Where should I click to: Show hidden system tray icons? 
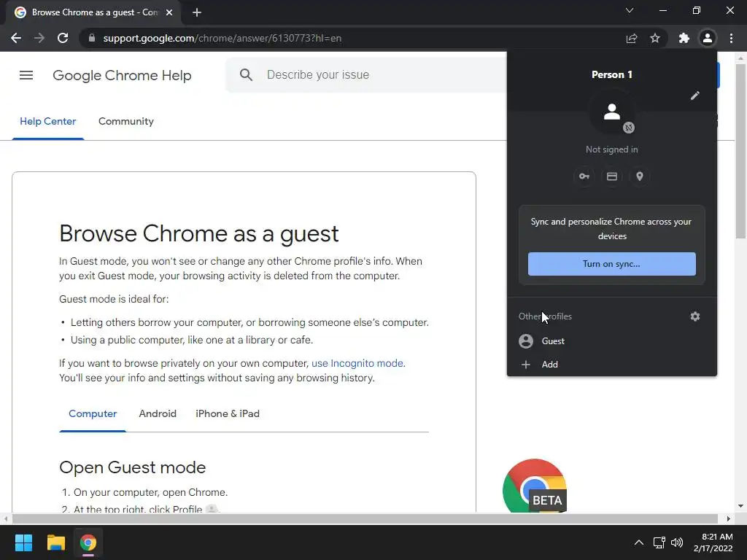[x=639, y=542]
